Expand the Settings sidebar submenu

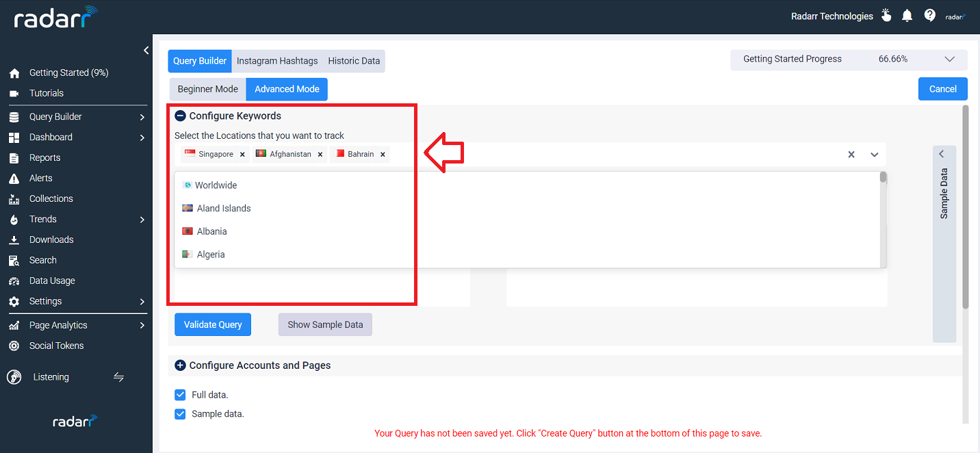coord(142,301)
